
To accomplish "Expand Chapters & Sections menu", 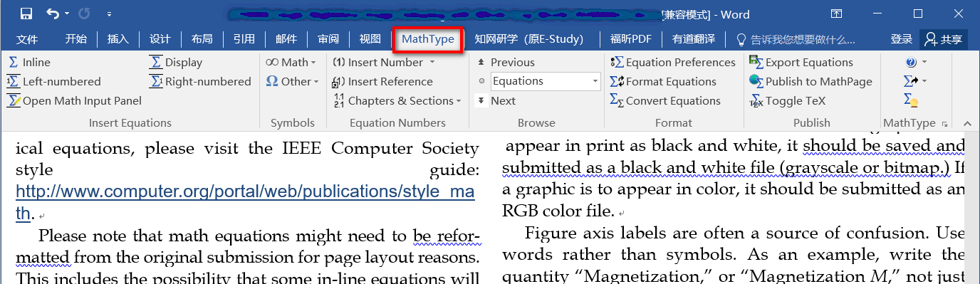I will (397, 101).
